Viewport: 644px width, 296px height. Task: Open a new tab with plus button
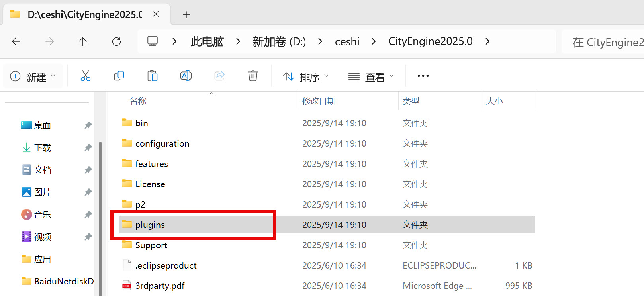click(x=186, y=15)
